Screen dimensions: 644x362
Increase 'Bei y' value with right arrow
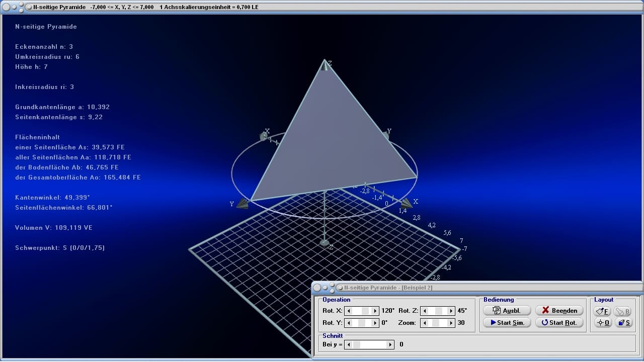click(390, 345)
